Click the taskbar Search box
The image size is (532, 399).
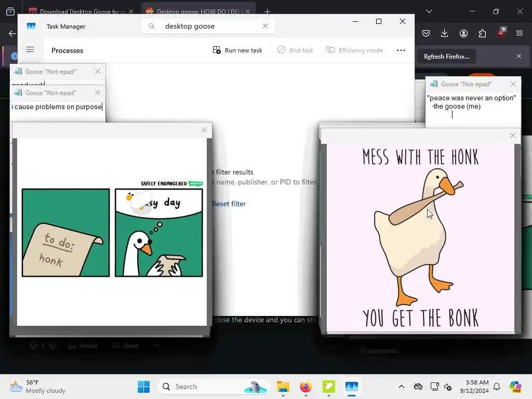tap(212, 387)
